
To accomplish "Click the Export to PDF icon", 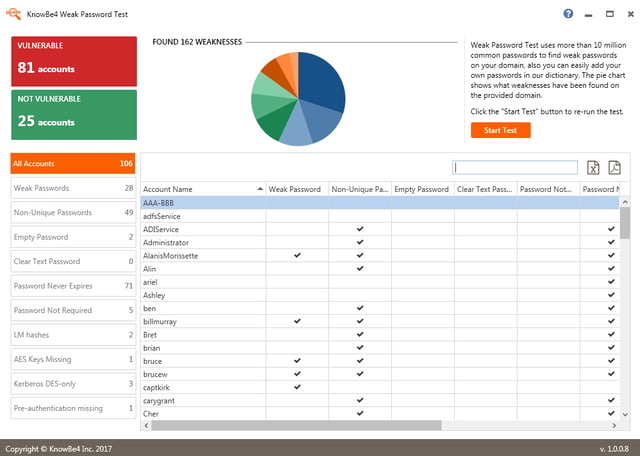I will 614,167.
